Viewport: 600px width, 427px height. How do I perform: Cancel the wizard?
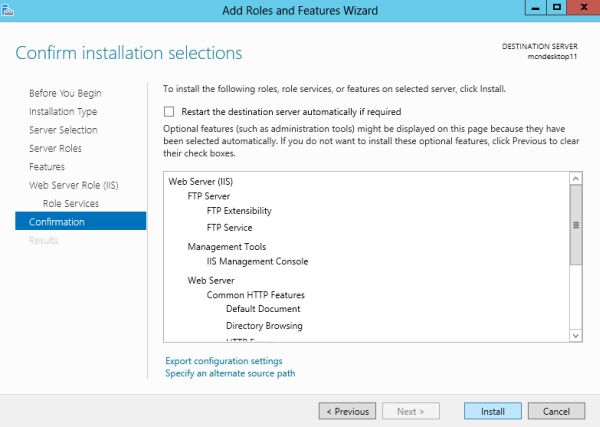pyautogui.click(x=556, y=411)
